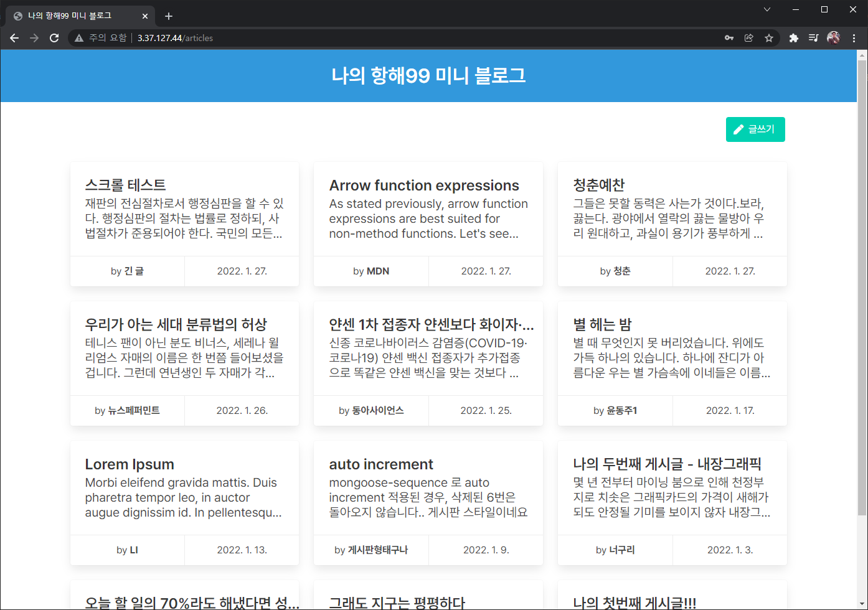Open the 청춘예찬 article
868x610 pixels.
click(598, 185)
